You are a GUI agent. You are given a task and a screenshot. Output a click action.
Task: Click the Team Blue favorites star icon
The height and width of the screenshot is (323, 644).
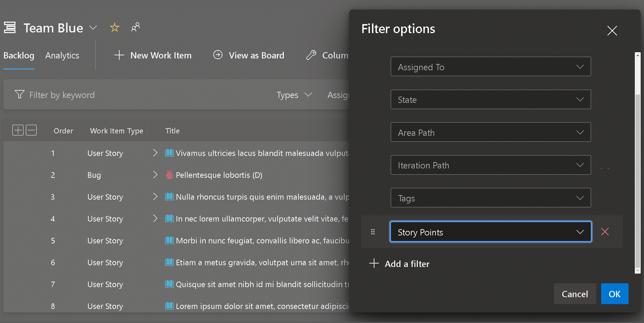pos(114,27)
